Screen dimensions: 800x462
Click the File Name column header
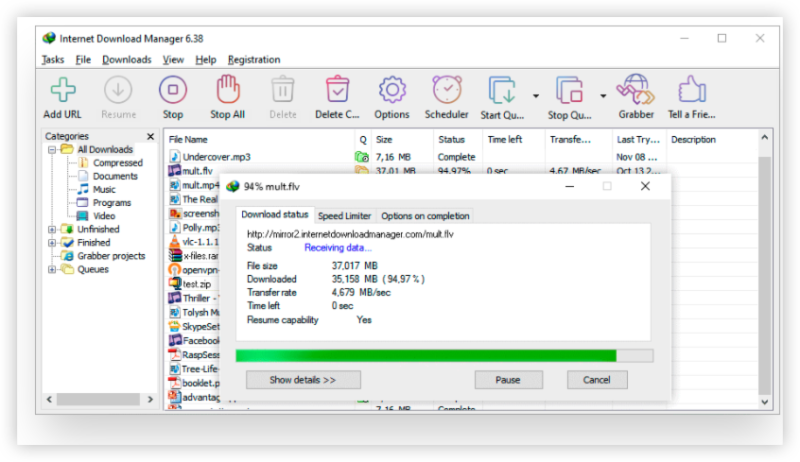(259, 140)
